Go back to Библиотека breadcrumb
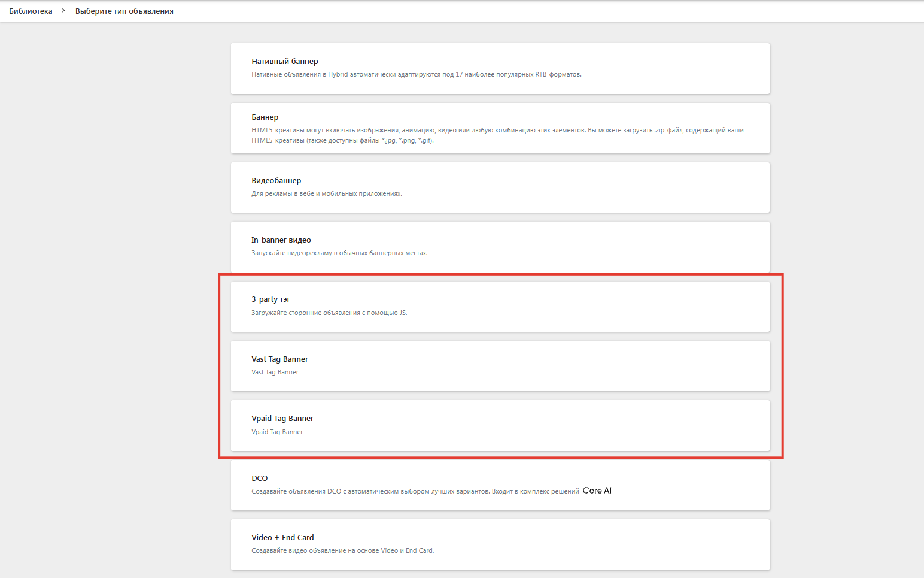The width and height of the screenshot is (924, 578). (31, 11)
